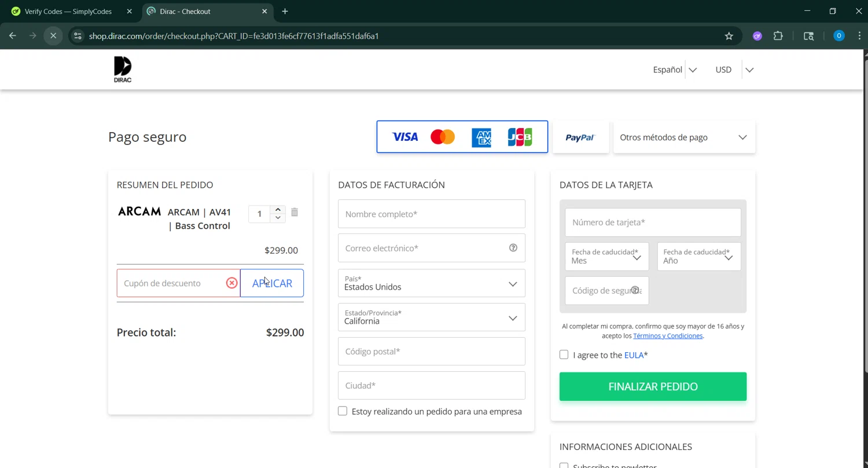This screenshot has height=468, width=868.
Task: Select Visa and card payment method
Action: (x=462, y=137)
